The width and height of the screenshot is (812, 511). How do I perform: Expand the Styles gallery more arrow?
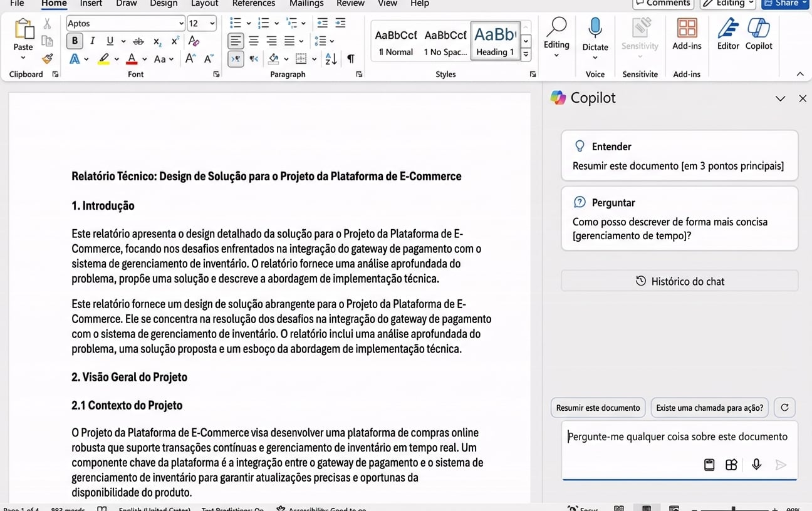[526, 54]
